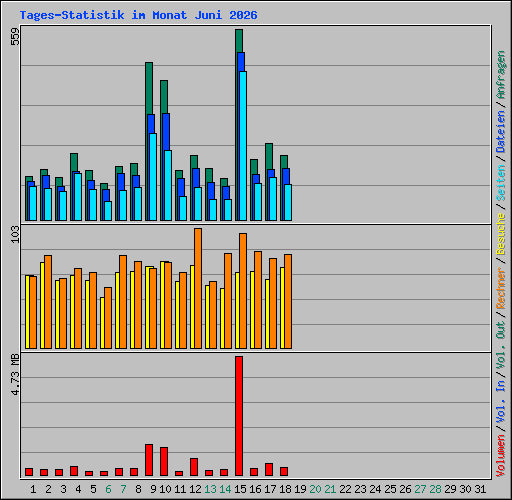Click day 25 on the x-axis
Screen dimensions: 512x500
[x=390, y=489]
